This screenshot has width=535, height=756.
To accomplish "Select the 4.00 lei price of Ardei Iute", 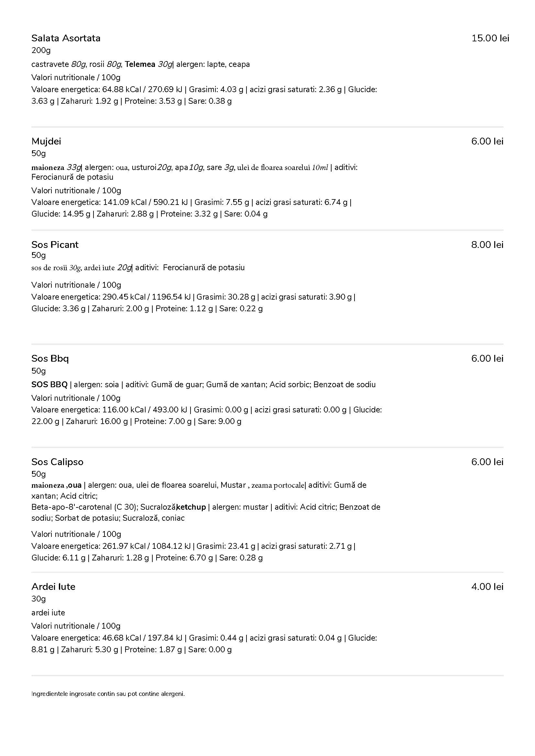I will [x=487, y=587].
